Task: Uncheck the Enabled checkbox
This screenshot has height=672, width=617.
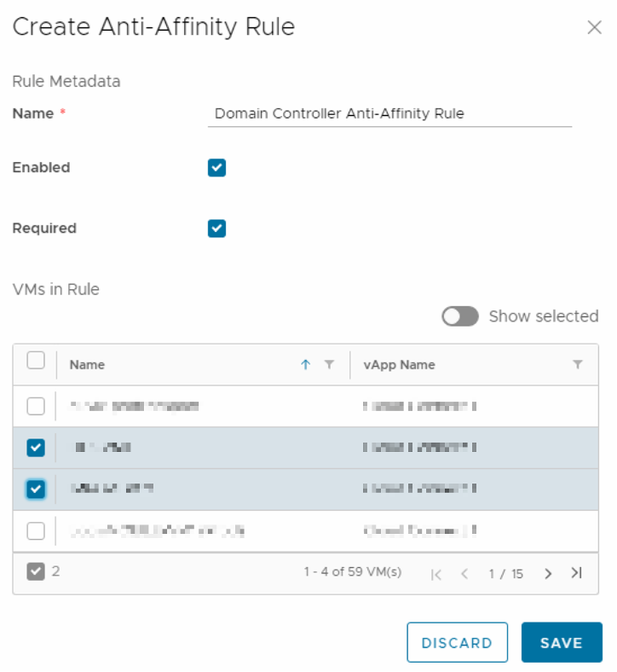Action: (x=216, y=168)
